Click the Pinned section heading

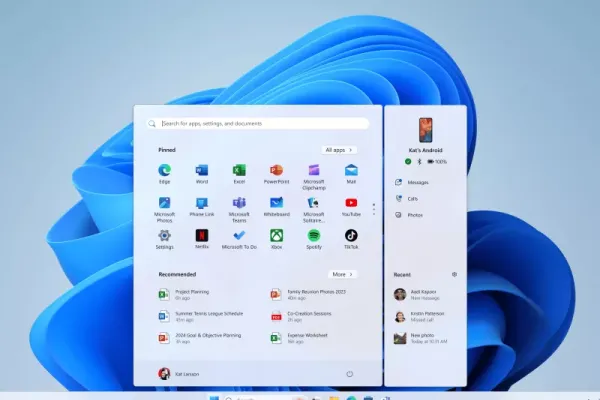167,150
